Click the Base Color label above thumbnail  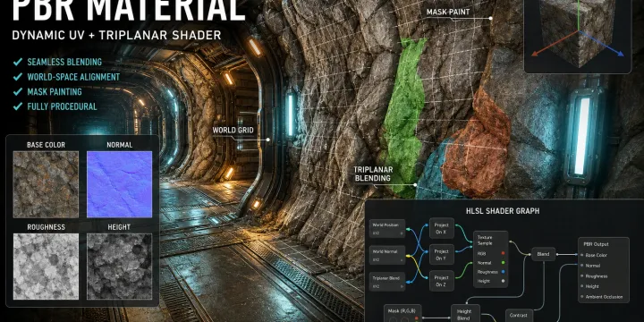(46, 145)
